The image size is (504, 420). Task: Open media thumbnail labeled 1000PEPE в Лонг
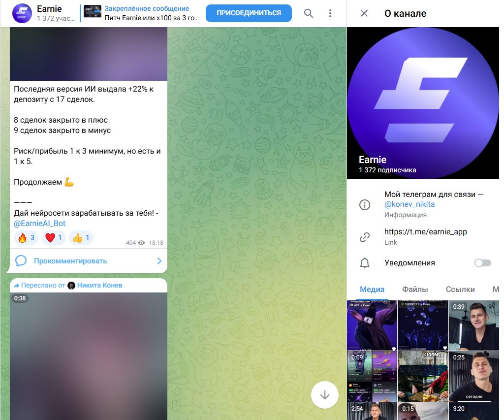pyautogui.click(x=423, y=325)
